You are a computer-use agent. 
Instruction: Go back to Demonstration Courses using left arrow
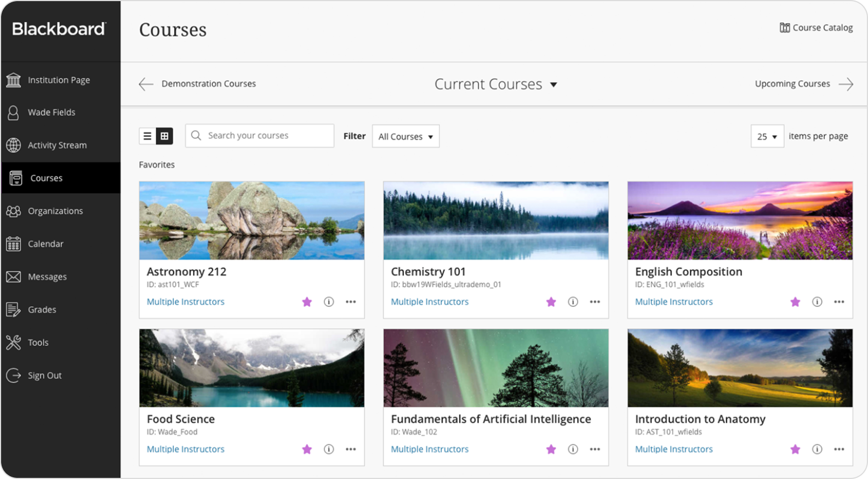tap(146, 84)
